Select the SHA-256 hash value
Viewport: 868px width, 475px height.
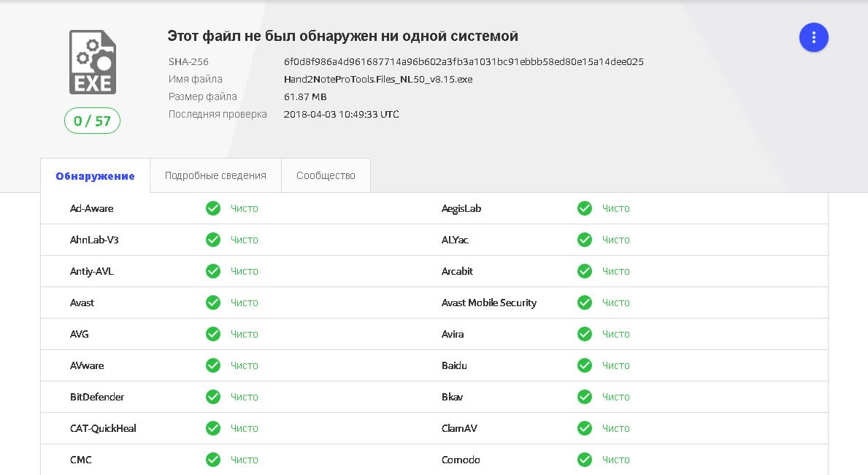pyautogui.click(x=464, y=61)
